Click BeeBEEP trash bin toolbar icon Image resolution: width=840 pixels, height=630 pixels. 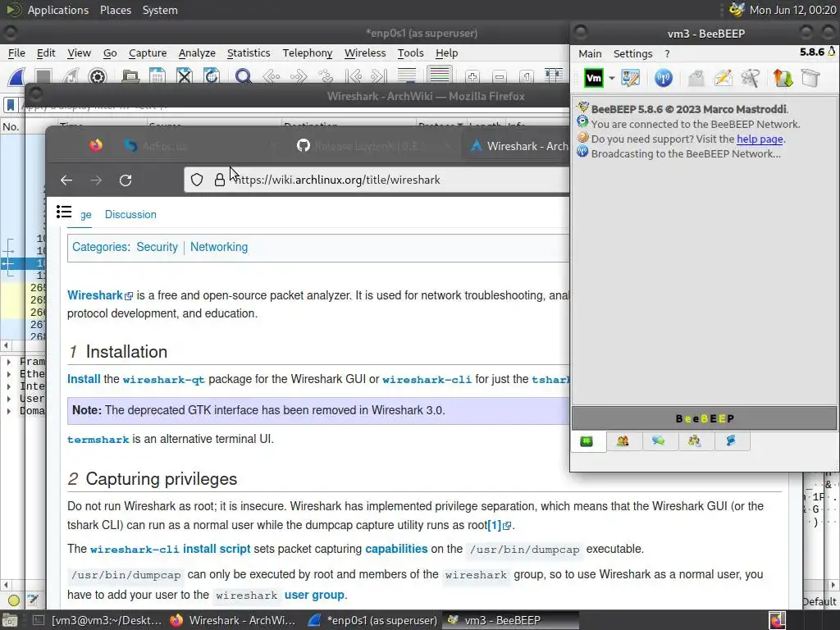(x=810, y=78)
